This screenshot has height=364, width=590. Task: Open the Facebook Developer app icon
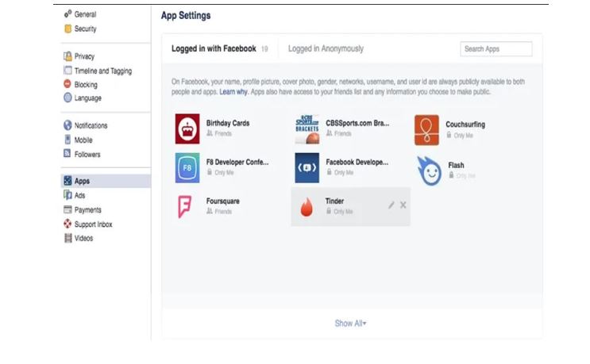pos(307,168)
